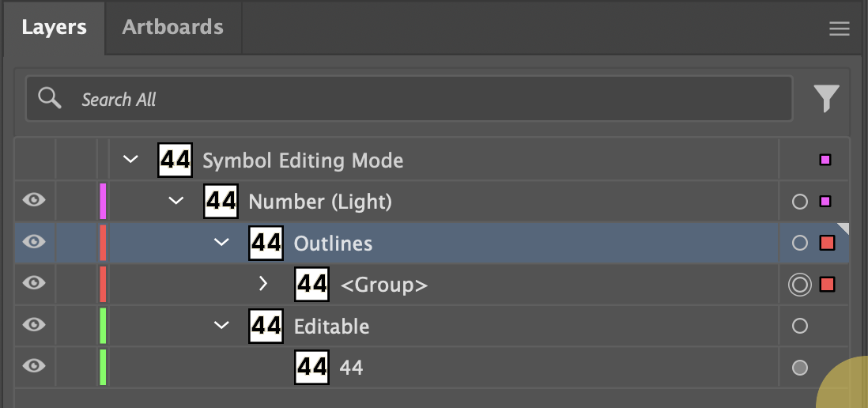Click the <Group> target appearance icon
The height and width of the screenshot is (408, 868).
click(x=799, y=284)
